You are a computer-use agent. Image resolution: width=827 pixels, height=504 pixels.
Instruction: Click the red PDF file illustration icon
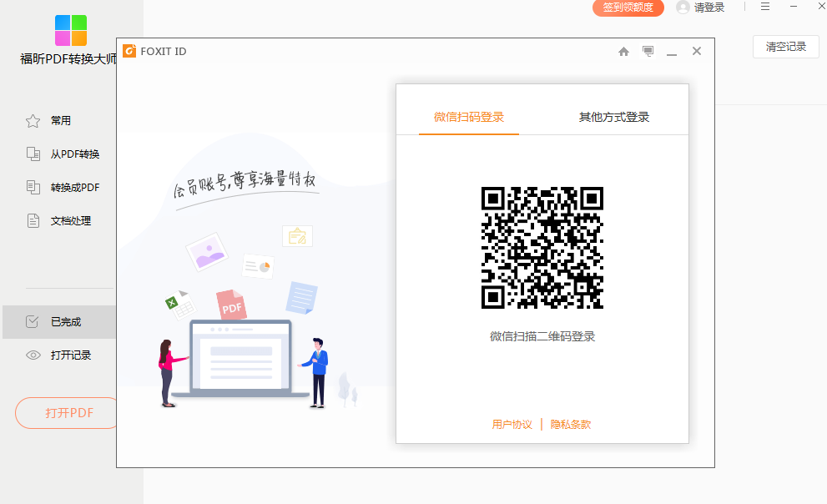click(x=231, y=305)
